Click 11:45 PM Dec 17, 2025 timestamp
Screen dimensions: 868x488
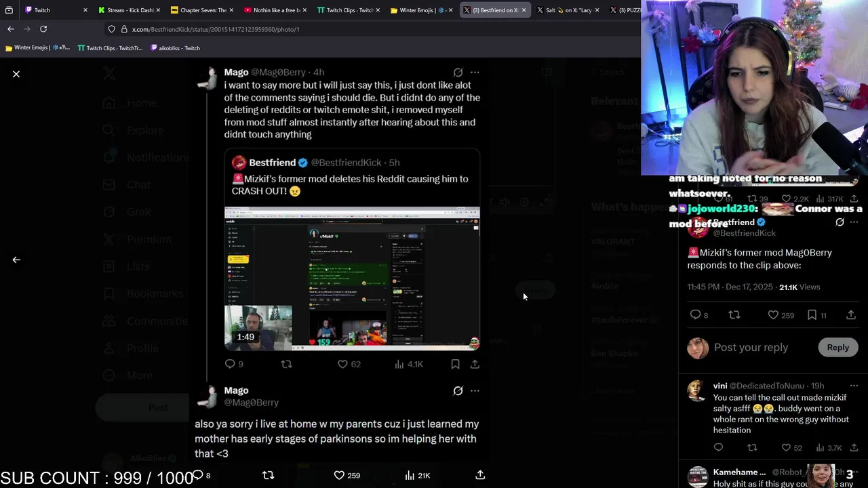(x=730, y=287)
